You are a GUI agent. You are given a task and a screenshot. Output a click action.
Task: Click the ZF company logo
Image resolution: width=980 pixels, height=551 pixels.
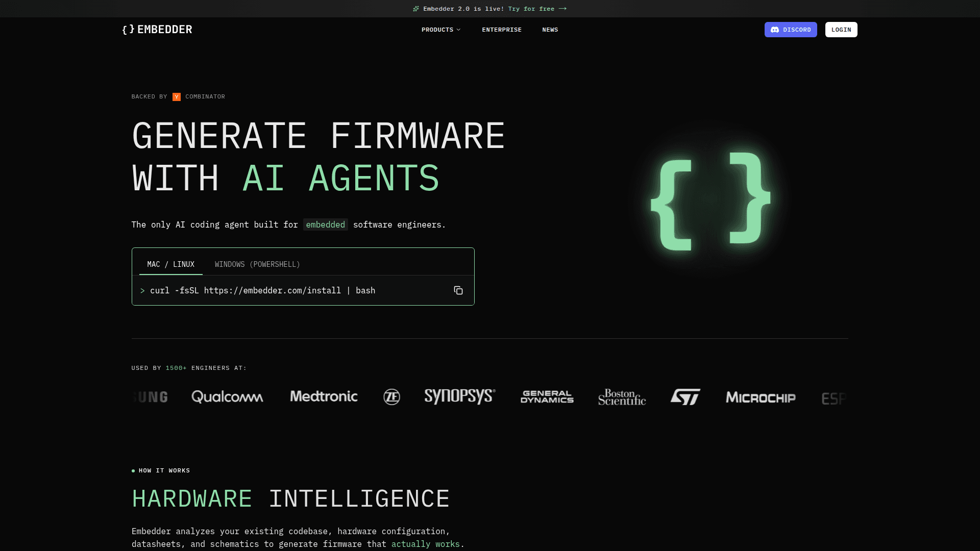pos(391,397)
